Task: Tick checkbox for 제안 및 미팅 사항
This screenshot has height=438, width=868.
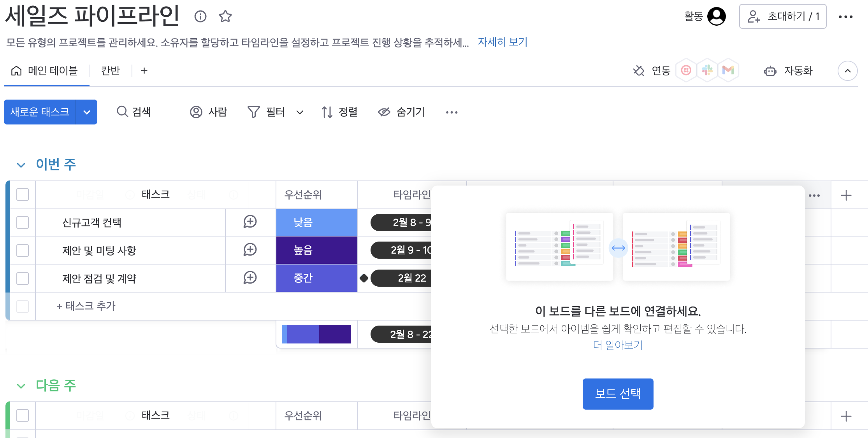Action: click(x=23, y=251)
